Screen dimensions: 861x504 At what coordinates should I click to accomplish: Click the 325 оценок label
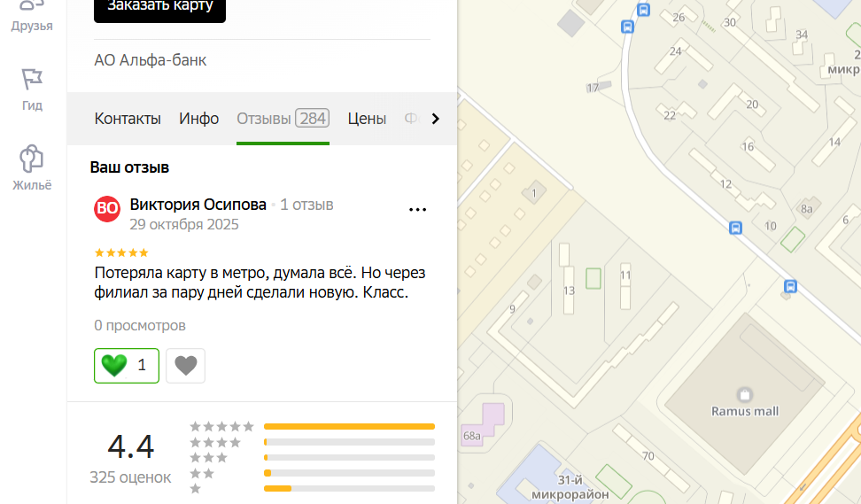pos(131,477)
